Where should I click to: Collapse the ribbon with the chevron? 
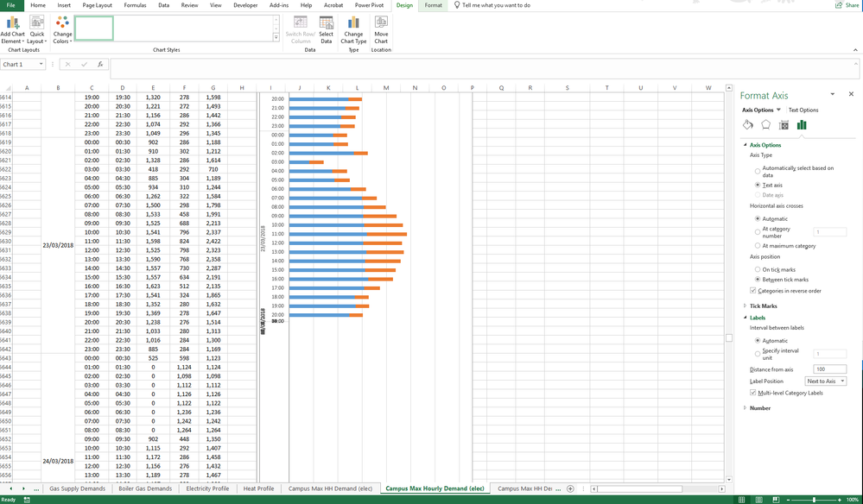point(855,50)
